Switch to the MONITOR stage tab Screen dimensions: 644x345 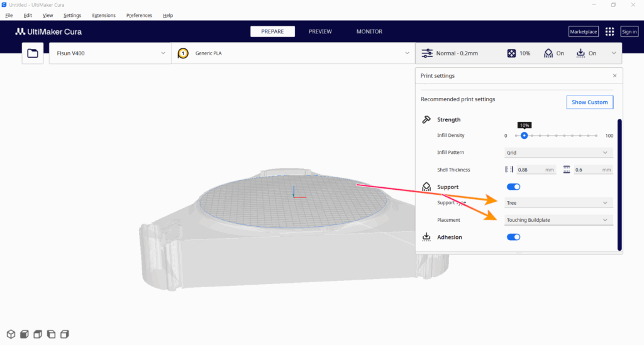pos(369,31)
